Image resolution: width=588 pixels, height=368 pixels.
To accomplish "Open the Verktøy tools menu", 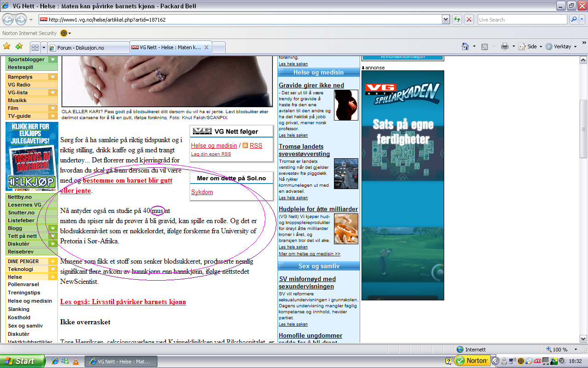I will pos(561,46).
